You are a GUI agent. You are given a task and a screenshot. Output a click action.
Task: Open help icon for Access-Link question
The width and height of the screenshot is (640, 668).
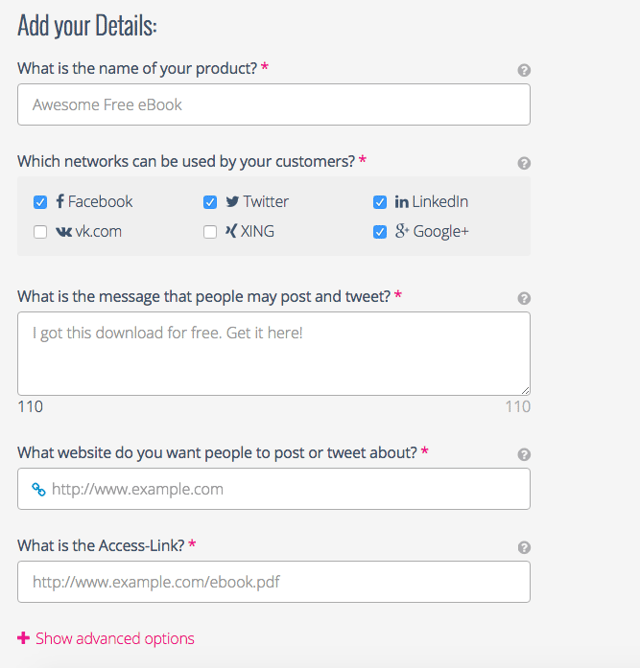click(524, 547)
